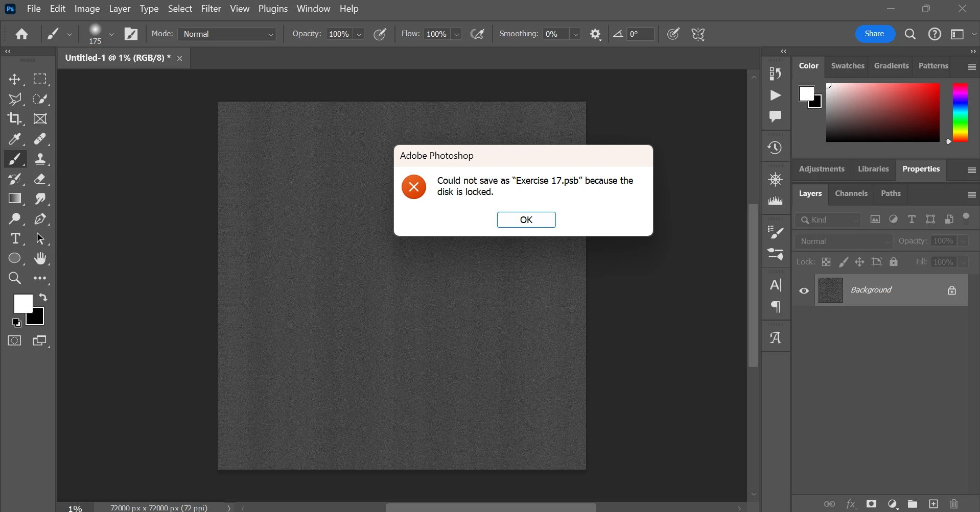Viewport: 980px width, 512px height.
Task: Switch to the Channels tab
Action: point(851,193)
